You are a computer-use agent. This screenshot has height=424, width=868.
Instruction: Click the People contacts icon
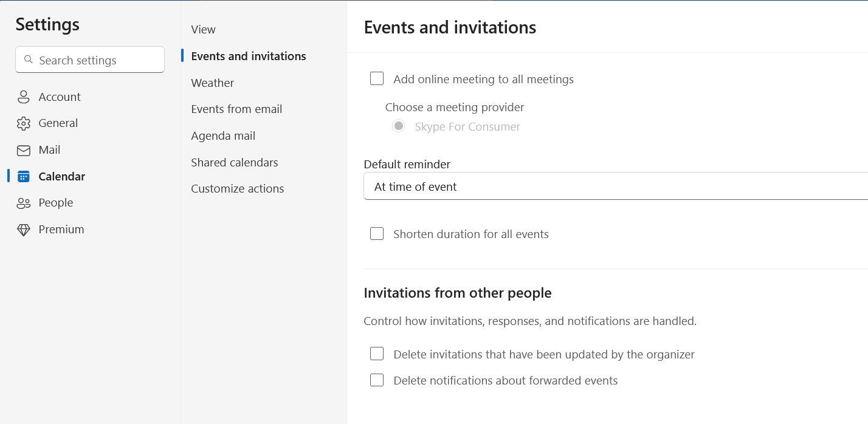coord(24,203)
